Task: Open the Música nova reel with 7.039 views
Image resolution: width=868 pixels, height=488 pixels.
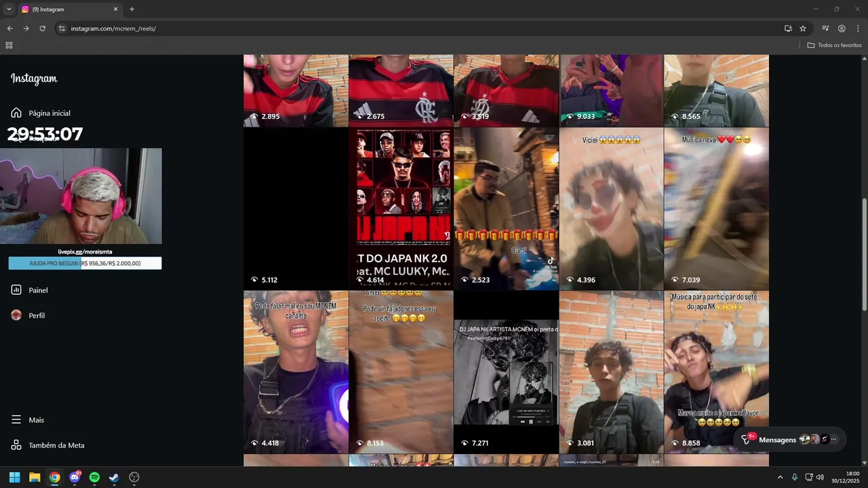Action: 716,209
